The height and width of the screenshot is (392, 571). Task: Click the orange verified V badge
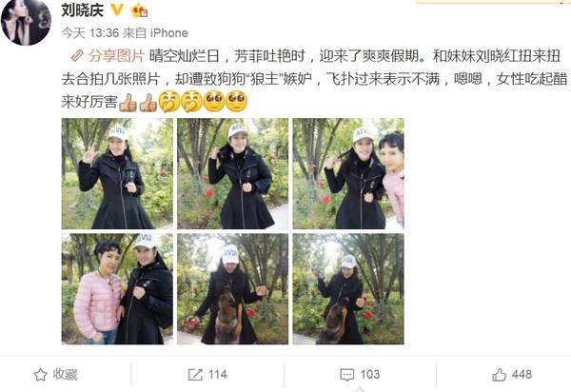click(x=117, y=10)
